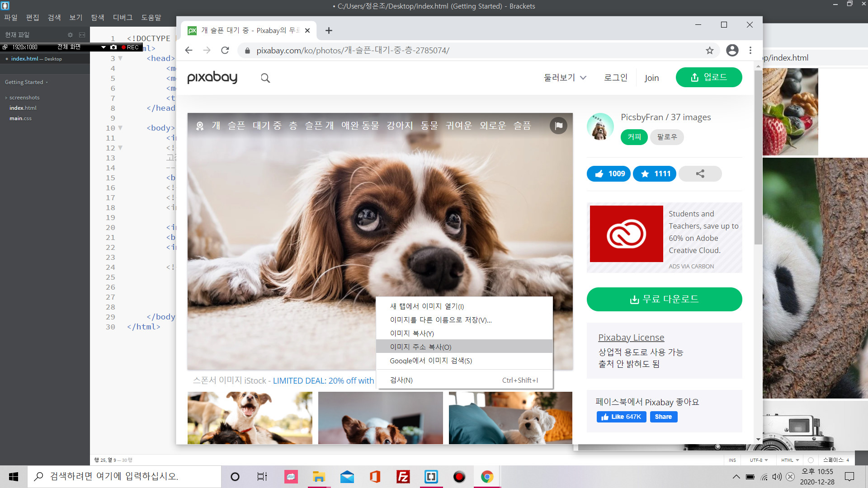
Task: Click the 로그인 link
Action: click(x=616, y=78)
